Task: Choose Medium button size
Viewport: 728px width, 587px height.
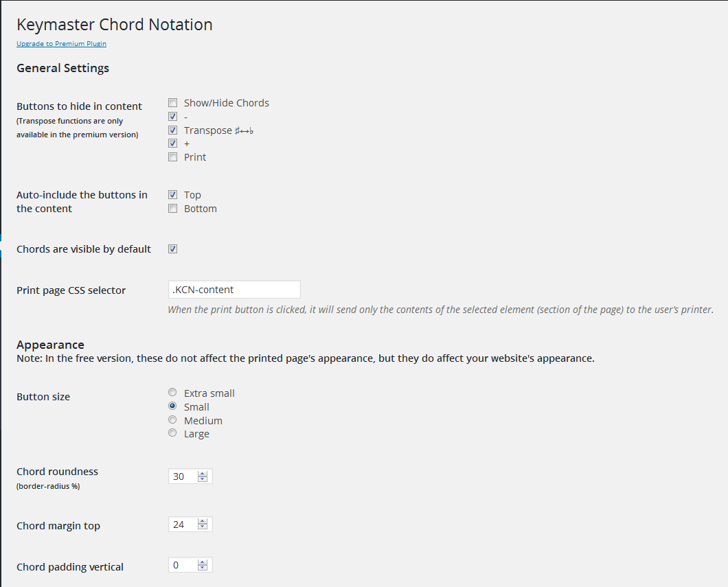Action: (172, 420)
